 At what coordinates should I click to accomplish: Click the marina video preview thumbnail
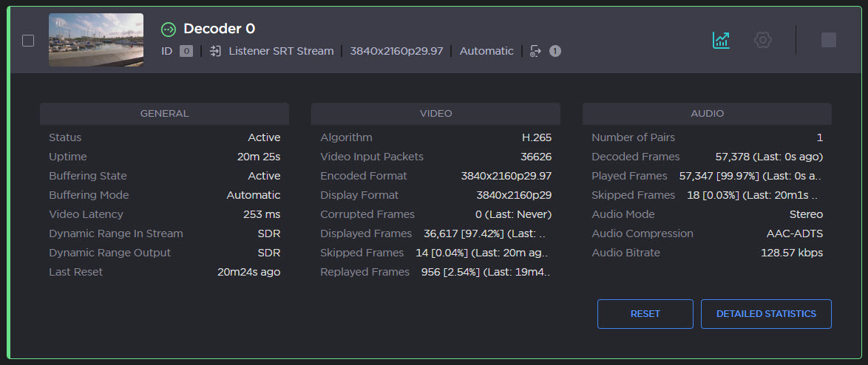[96, 40]
